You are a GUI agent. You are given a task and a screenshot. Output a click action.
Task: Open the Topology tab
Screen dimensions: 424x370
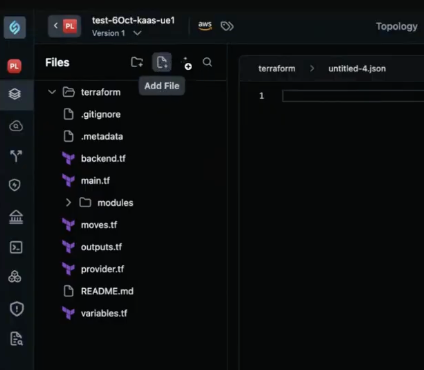pos(397,26)
